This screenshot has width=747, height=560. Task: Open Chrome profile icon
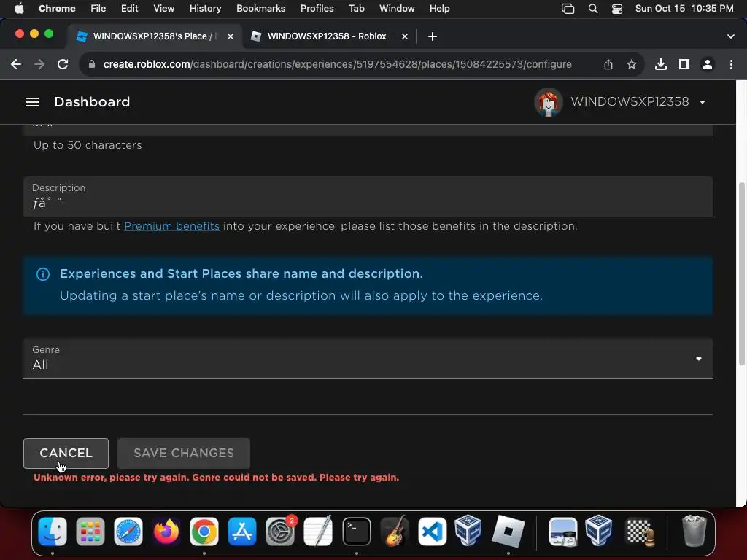click(x=708, y=64)
